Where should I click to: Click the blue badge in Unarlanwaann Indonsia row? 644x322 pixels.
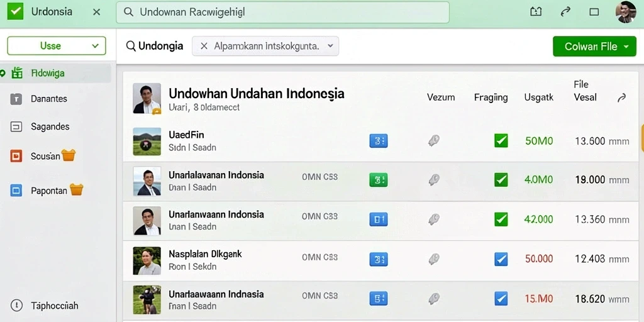click(x=378, y=219)
